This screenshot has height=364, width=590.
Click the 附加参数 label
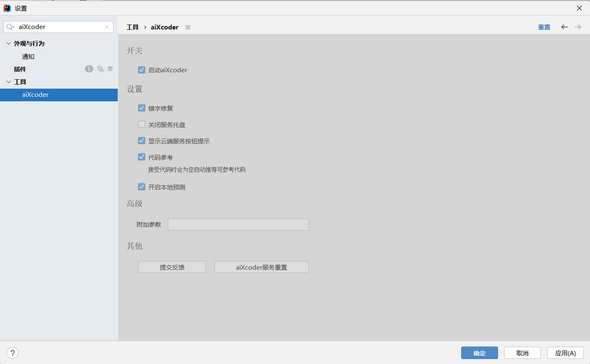(149, 225)
